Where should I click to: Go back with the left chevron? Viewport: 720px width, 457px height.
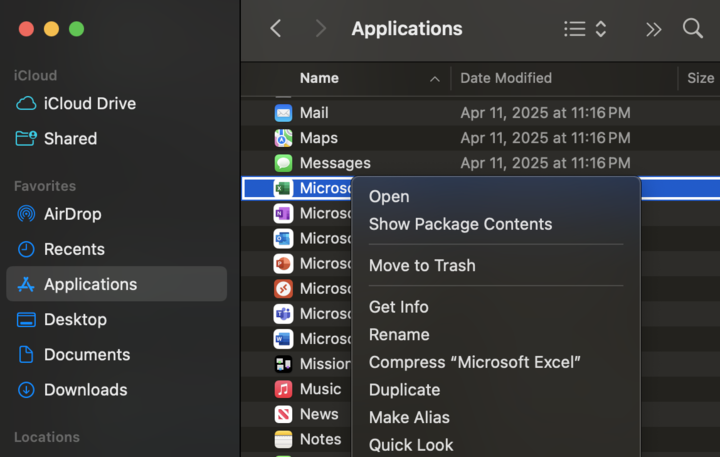coord(276,29)
